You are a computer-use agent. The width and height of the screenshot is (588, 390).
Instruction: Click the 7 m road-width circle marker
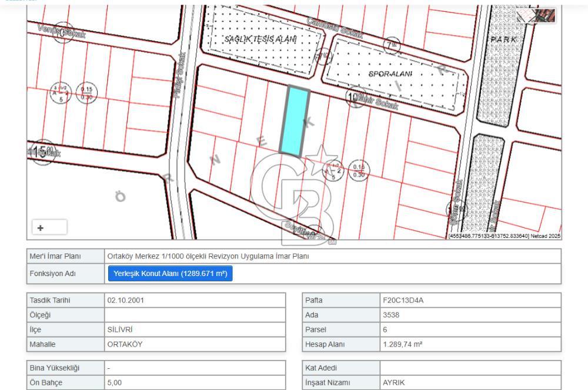point(392,45)
